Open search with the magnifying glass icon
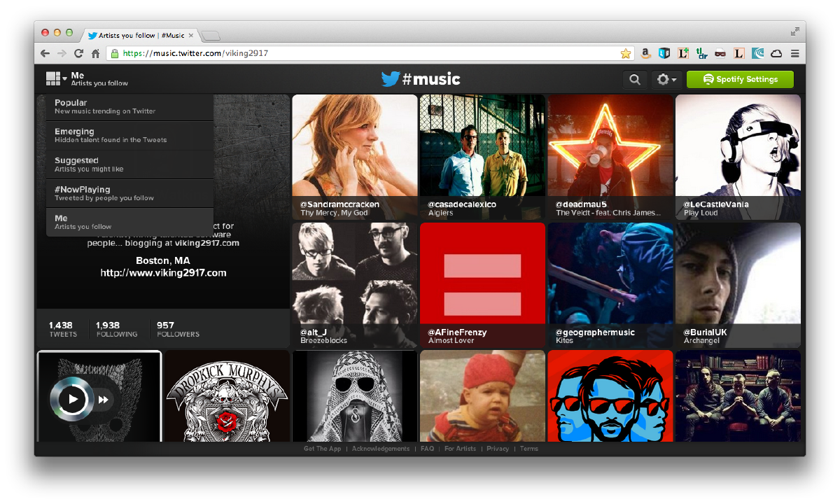The width and height of the screenshot is (840, 504). tap(635, 79)
